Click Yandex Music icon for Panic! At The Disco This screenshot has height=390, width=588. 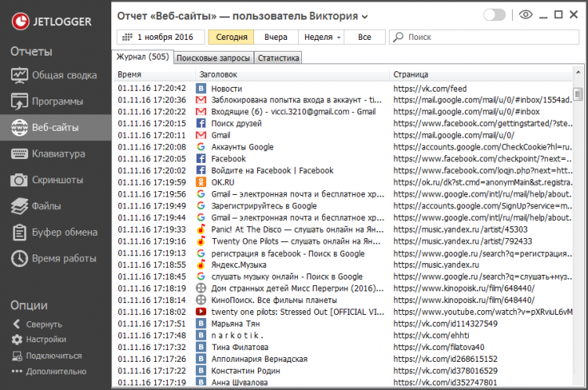pyautogui.click(x=201, y=229)
